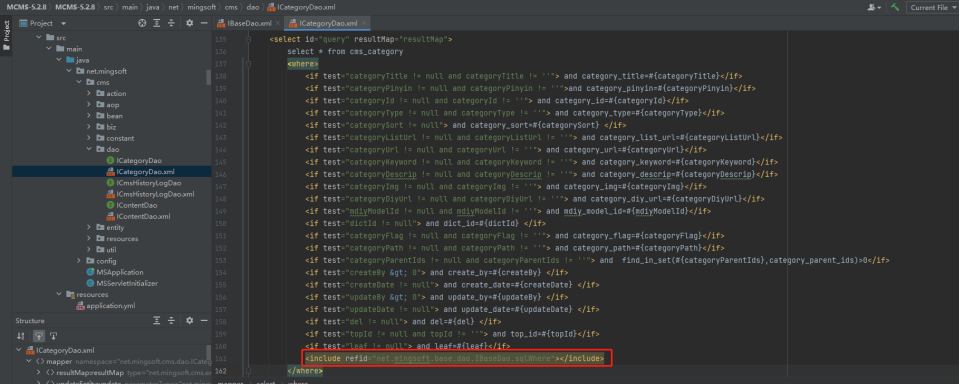
Task: Click Select Opened File target icon in Project panel
Action: 142,23
